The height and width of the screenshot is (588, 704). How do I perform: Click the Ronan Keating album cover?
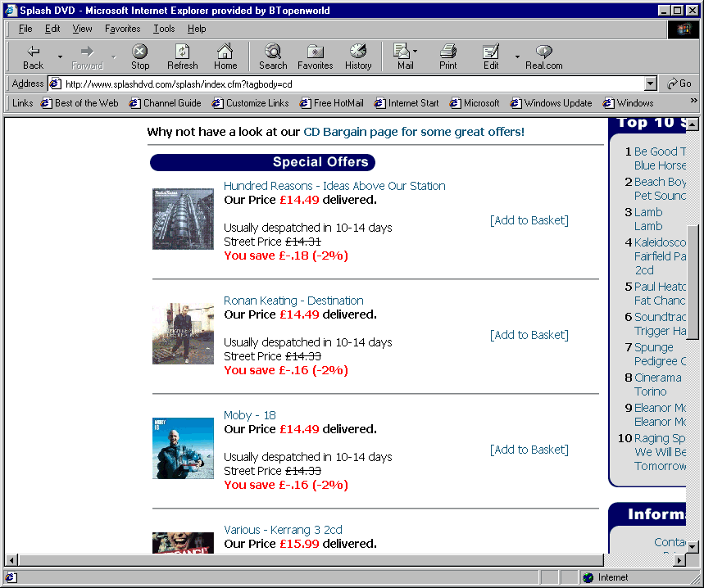point(184,333)
